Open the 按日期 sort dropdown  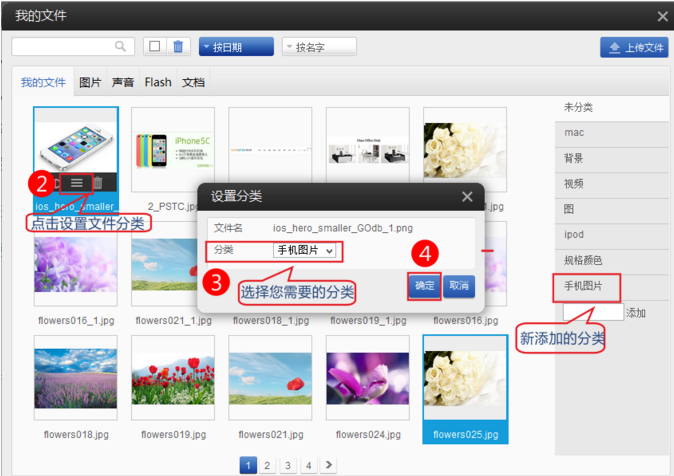pos(235,47)
